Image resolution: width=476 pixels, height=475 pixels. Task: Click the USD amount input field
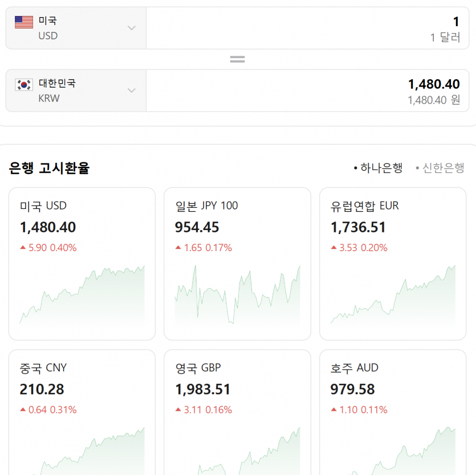coord(311,28)
